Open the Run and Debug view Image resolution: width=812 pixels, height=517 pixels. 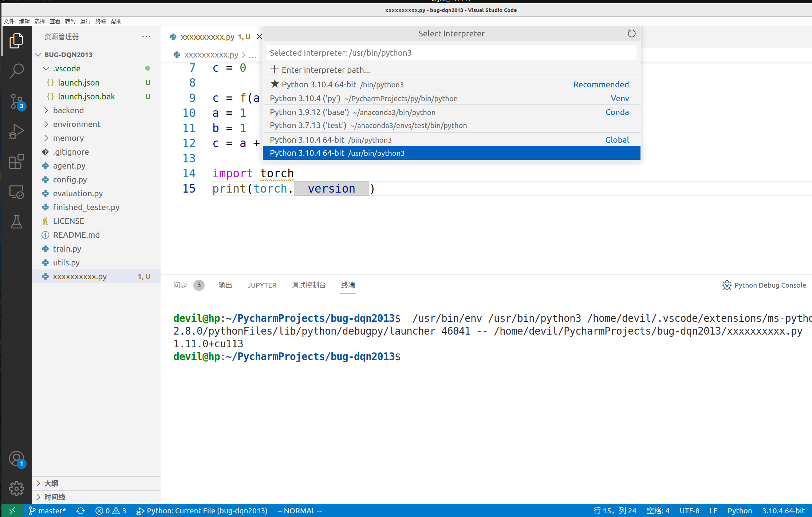[16, 131]
